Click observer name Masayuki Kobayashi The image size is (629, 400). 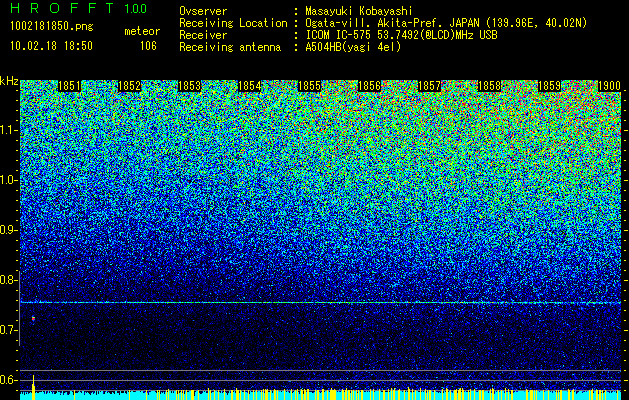coord(359,11)
